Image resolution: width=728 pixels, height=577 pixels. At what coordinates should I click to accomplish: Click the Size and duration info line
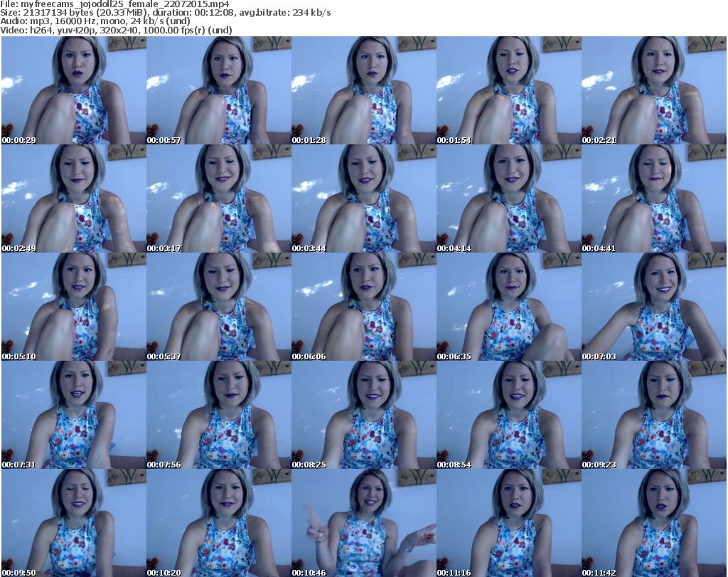pyautogui.click(x=165, y=13)
